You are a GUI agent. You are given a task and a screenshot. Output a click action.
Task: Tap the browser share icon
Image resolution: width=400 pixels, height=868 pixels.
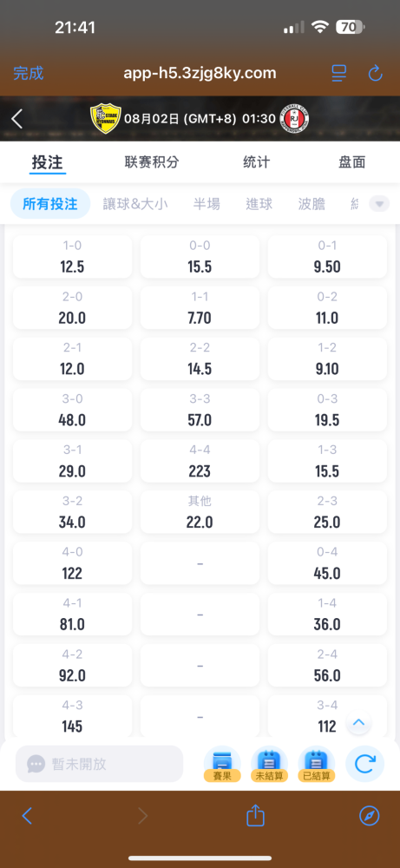[256, 815]
